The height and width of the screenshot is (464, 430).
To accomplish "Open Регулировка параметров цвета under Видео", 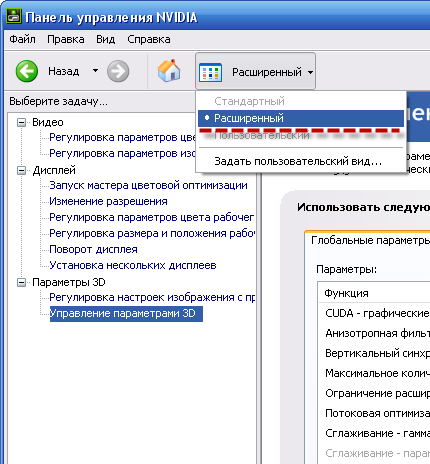I will pos(122,137).
